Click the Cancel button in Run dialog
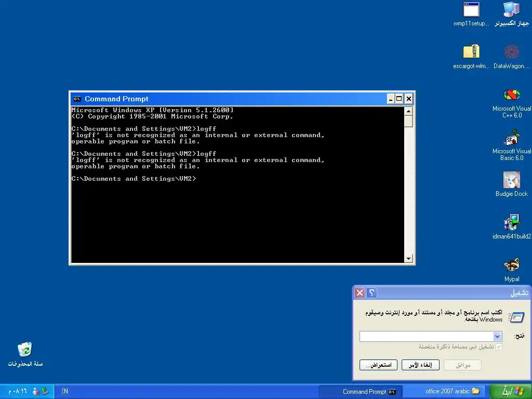 point(420,365)
